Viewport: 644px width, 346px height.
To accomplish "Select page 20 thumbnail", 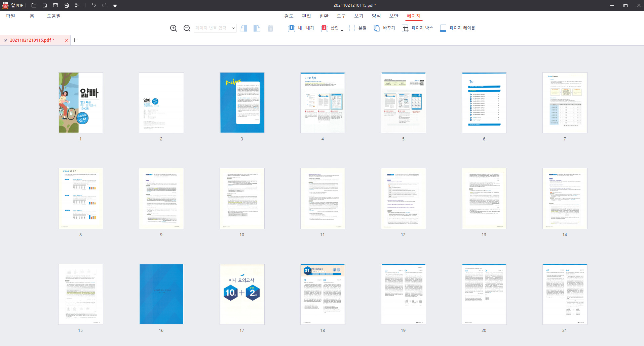I will coord(484,294).
